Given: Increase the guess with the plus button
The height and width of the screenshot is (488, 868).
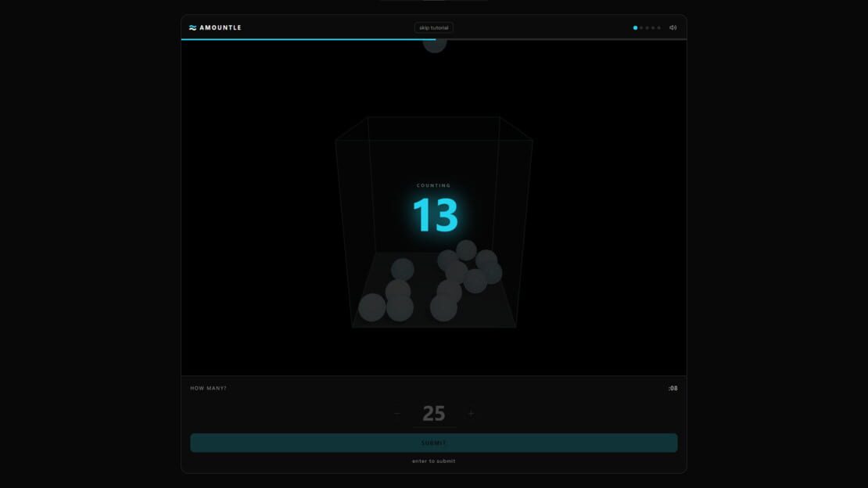Looking at the screenshot, I should (x=471, y=413).
